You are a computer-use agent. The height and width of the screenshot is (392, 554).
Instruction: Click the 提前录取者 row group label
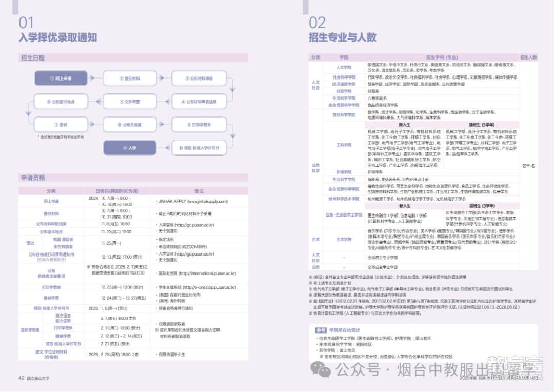point(30,330)
